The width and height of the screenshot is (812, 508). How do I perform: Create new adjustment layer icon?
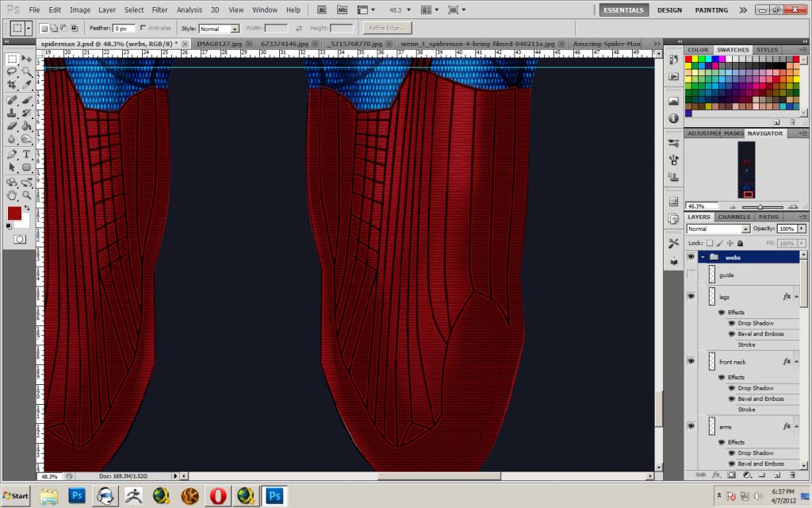(747, 475)
